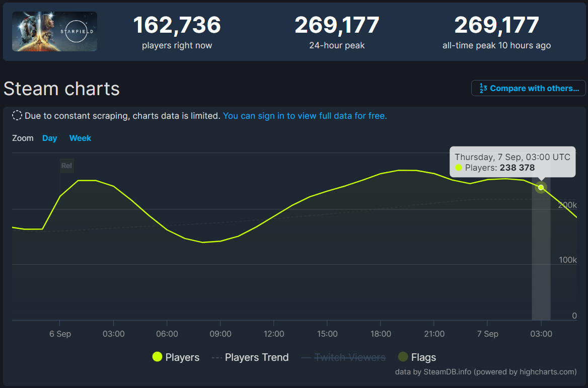Toggle the Flags legend item

(417, 357)
